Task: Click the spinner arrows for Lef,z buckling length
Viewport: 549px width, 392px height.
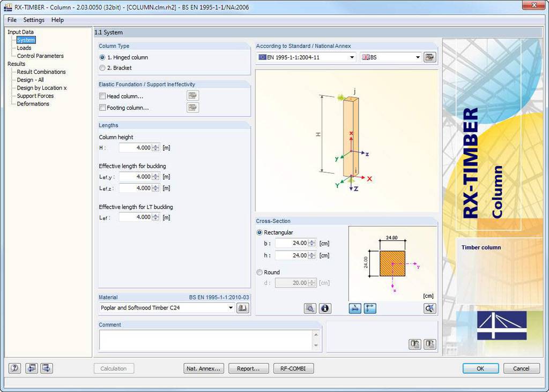Action: pyautogui.click(x=156, y=188)
